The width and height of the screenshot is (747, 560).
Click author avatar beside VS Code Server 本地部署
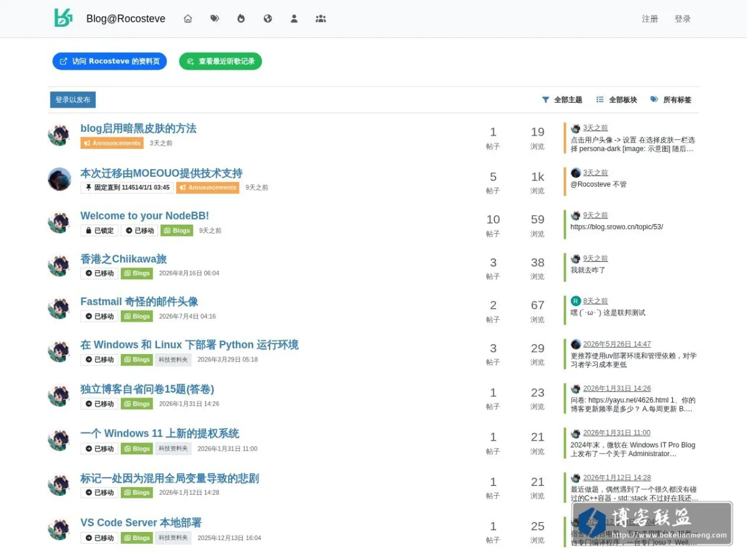pos(60,529)
